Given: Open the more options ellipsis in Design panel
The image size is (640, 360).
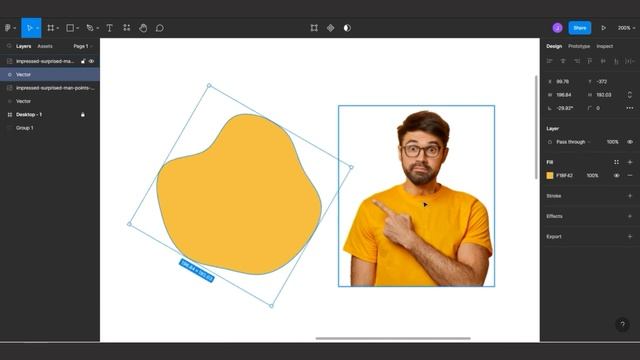Looking at the screenshot, I should [x=630, y=108].
